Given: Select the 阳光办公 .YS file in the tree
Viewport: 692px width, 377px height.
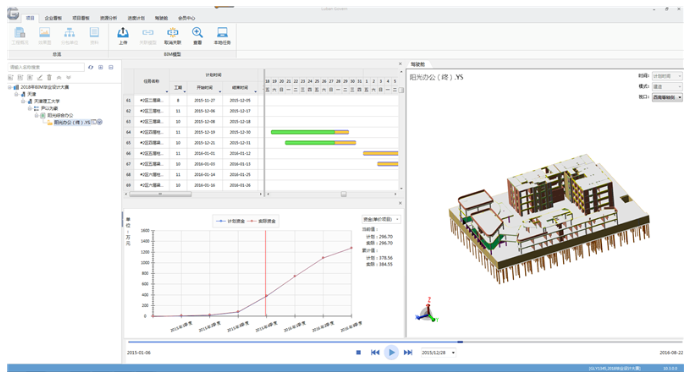Looking at the screenshot, I should point(72,122).
